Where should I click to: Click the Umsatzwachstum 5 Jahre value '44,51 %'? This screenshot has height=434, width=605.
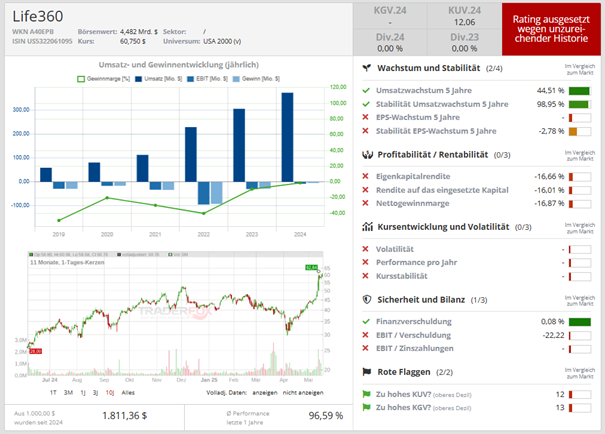click(551, 91)
